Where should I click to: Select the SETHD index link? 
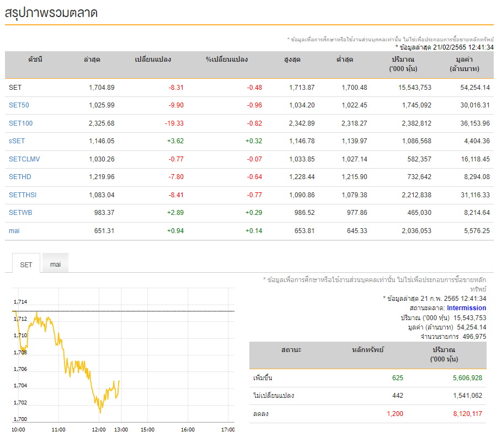coord(20,177)
